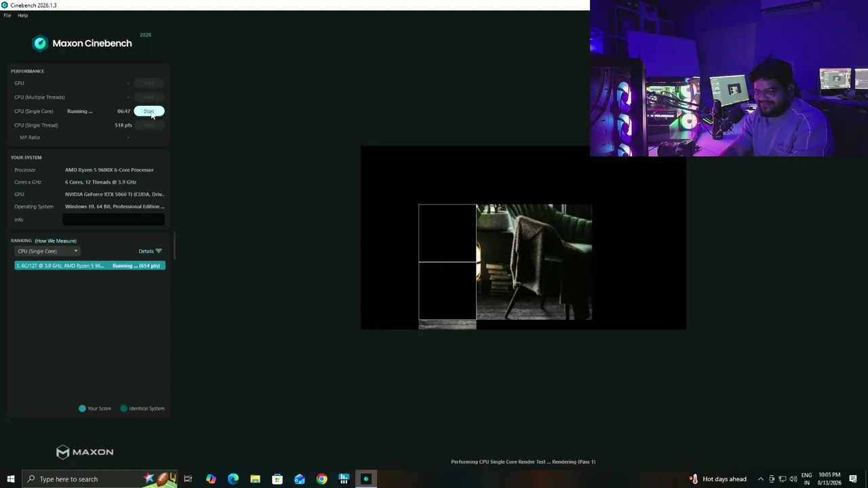
Task: Open Microsoft Store from the taskbar
Action: 277,479
